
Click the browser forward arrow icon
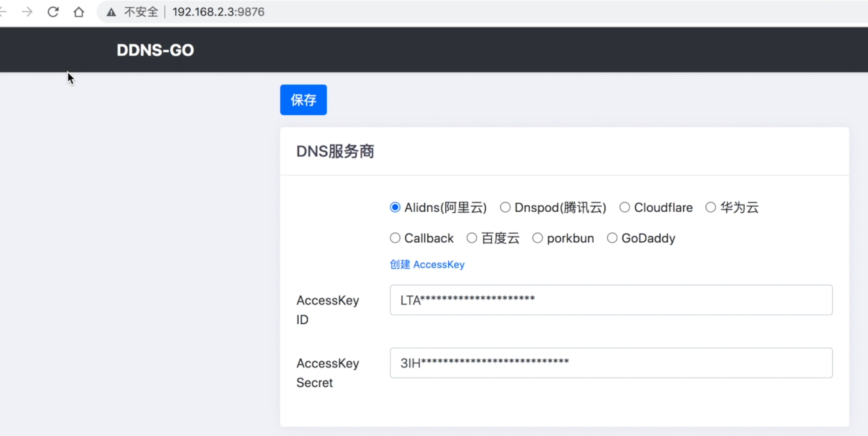[27, 12]
